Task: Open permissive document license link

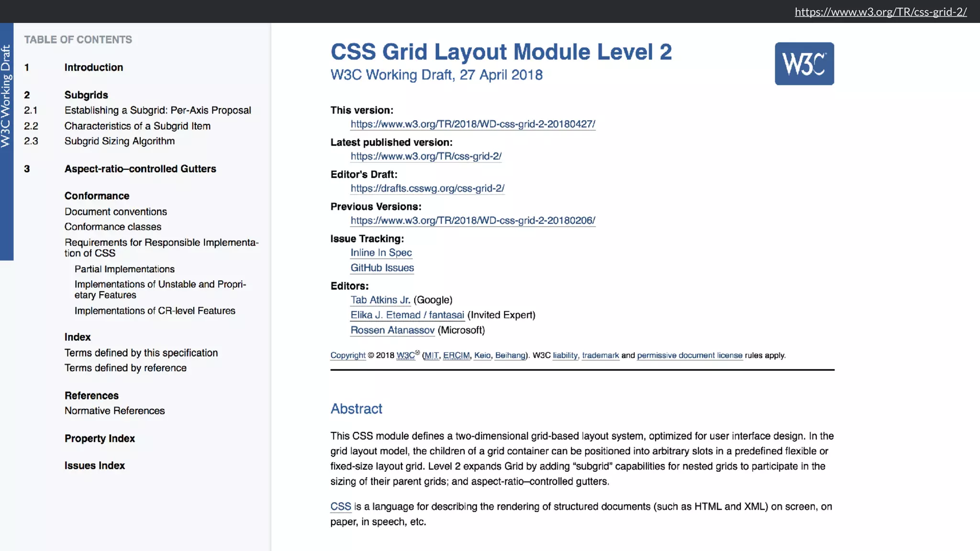Action: pos(689,355)
